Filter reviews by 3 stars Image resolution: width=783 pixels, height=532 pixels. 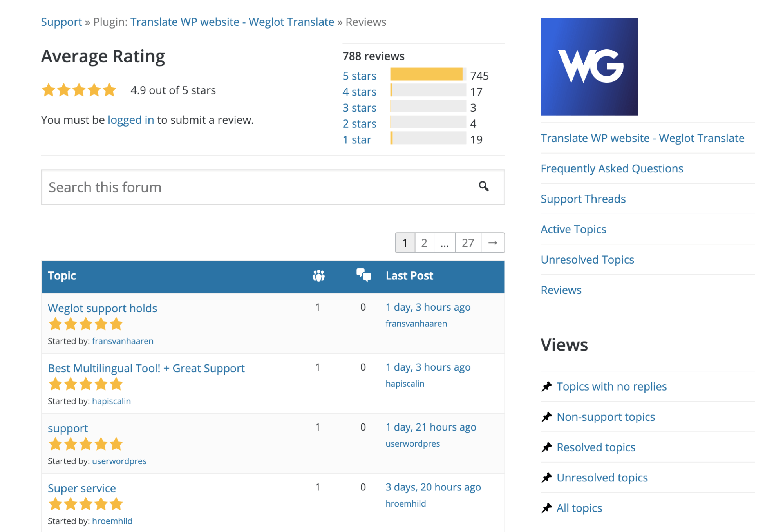click(x=359, y=108)
